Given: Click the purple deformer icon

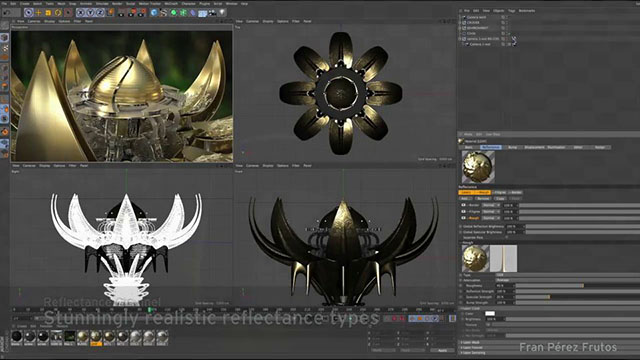Looking at the screenshot, I should pyautogui.click(x=193, y=13).
